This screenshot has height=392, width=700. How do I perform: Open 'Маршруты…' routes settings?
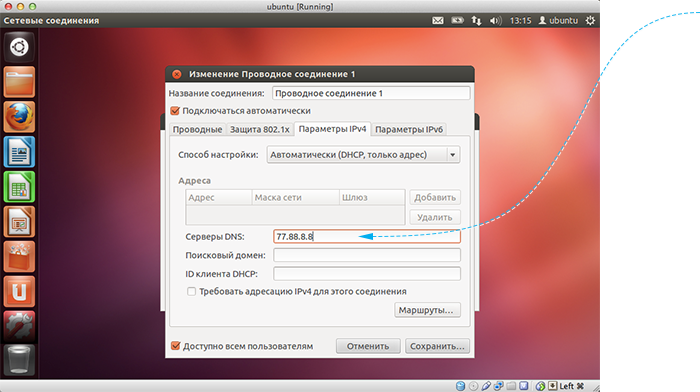point(427,310)
